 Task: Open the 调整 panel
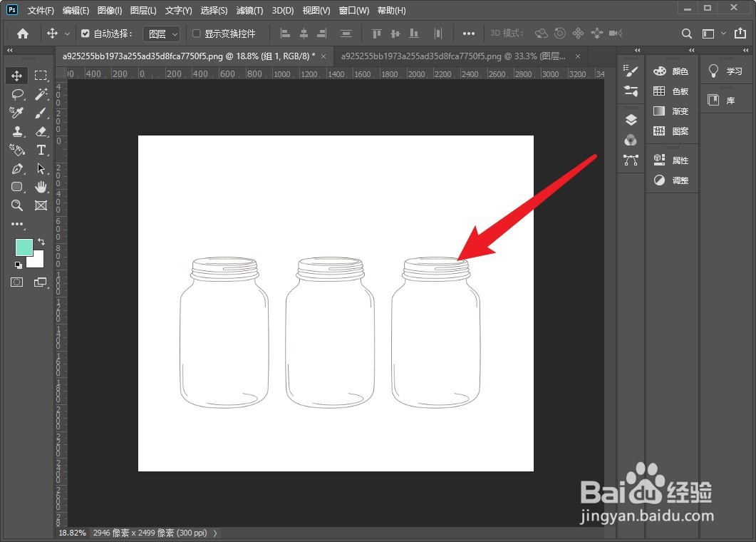coord(671,180)
